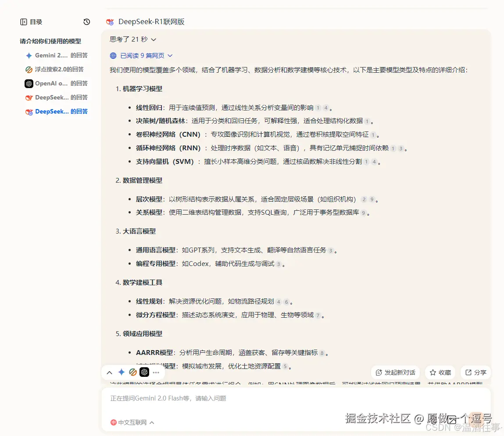Click the OpenAI icon in floating model bar
This screenshot has width=504, height=436.
coord(144,372)
